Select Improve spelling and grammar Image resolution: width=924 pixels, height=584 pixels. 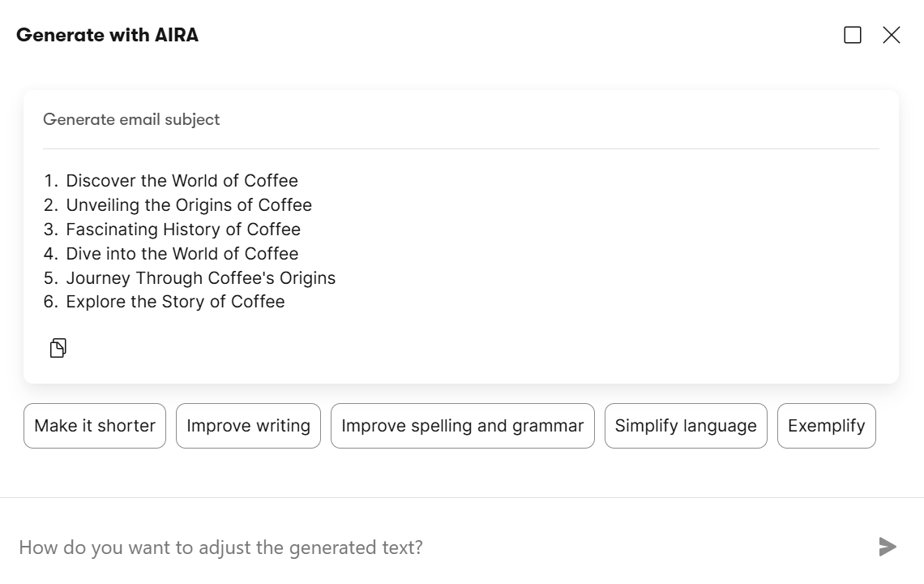point(462,426)
